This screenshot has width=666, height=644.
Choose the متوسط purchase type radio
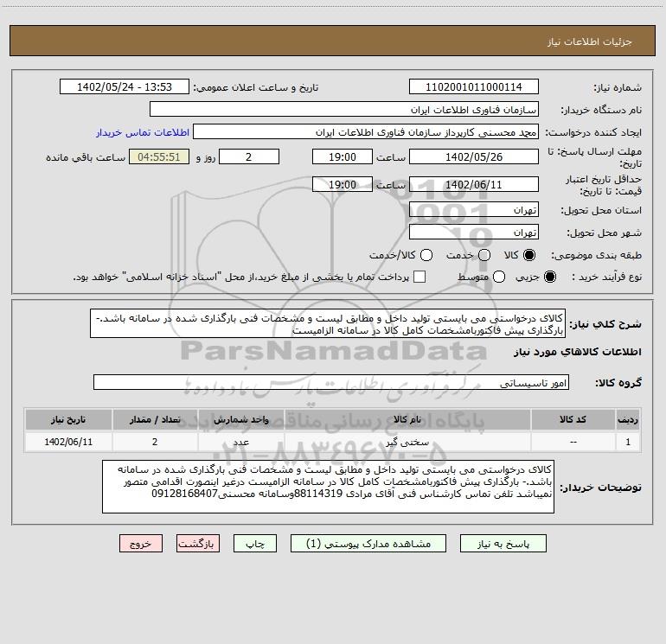pyautogui.click(x=499, y=277)
